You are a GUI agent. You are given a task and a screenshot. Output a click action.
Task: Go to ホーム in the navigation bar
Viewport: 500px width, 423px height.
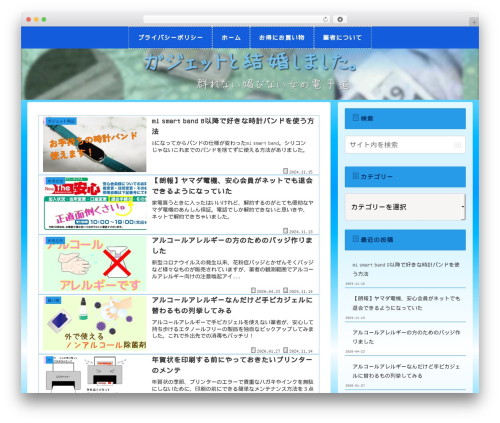(231, 38)
